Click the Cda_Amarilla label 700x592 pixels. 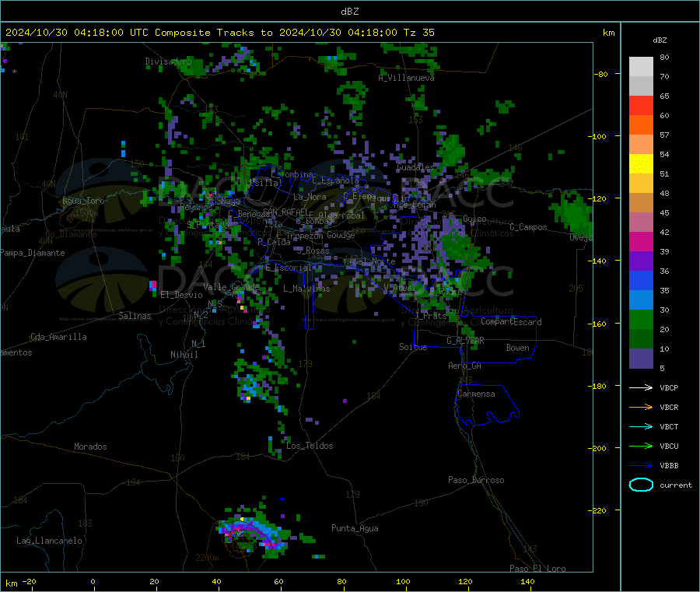[x=58, y=337]
